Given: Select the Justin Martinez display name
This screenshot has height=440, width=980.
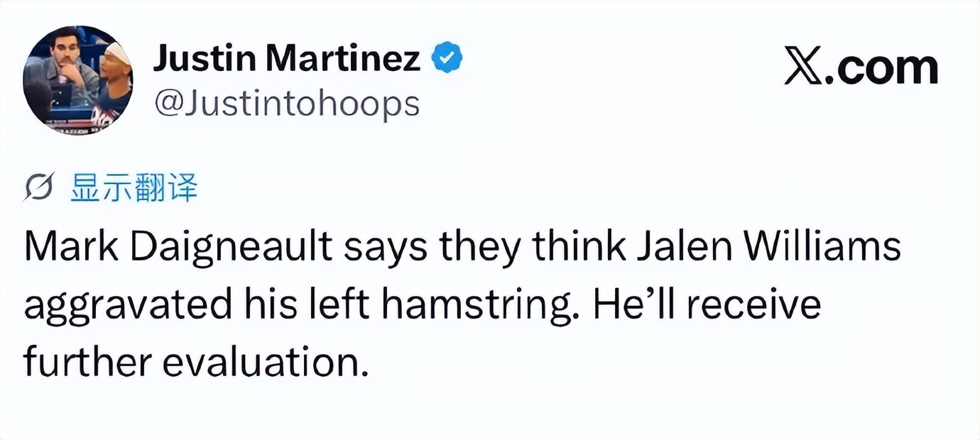Looking at the screenshot, I should click(x=286, y=59).
